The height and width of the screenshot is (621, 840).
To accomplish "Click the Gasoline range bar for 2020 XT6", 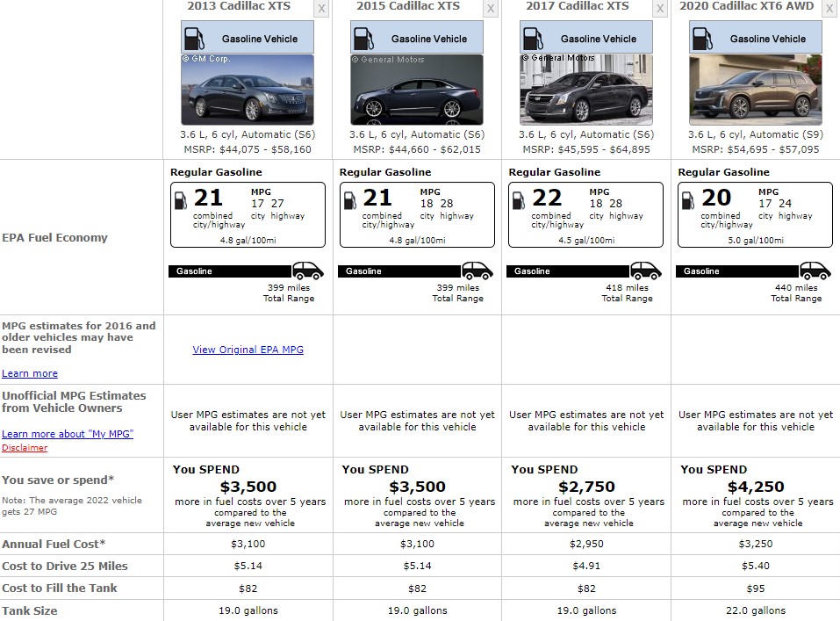I will (x=737, y=271).
